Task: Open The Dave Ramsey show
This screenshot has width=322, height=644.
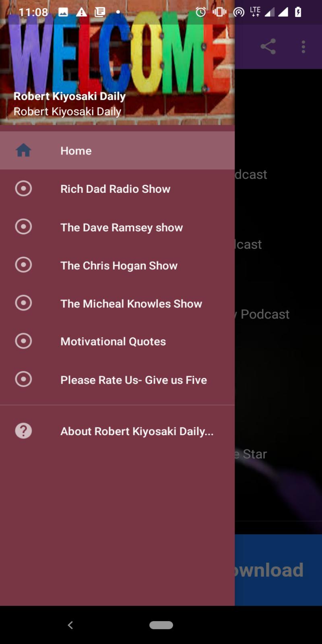Action: (x=117, y=227)
